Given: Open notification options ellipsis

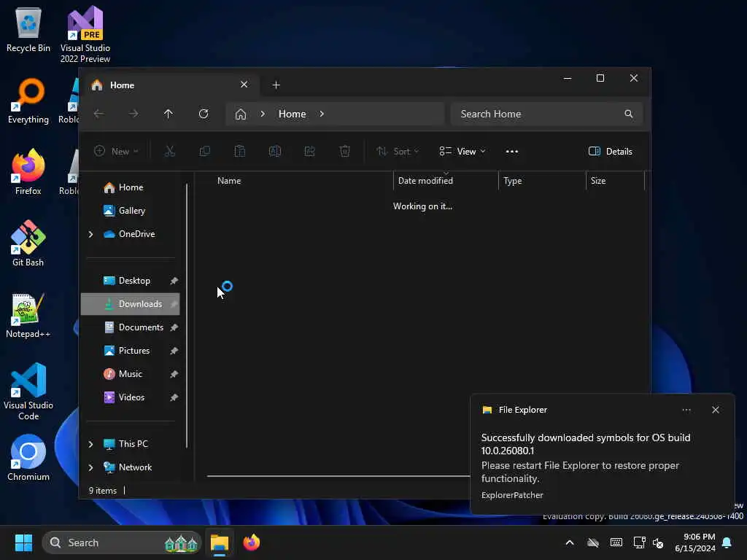Looking at the screenshot, I should coord(686,410).
